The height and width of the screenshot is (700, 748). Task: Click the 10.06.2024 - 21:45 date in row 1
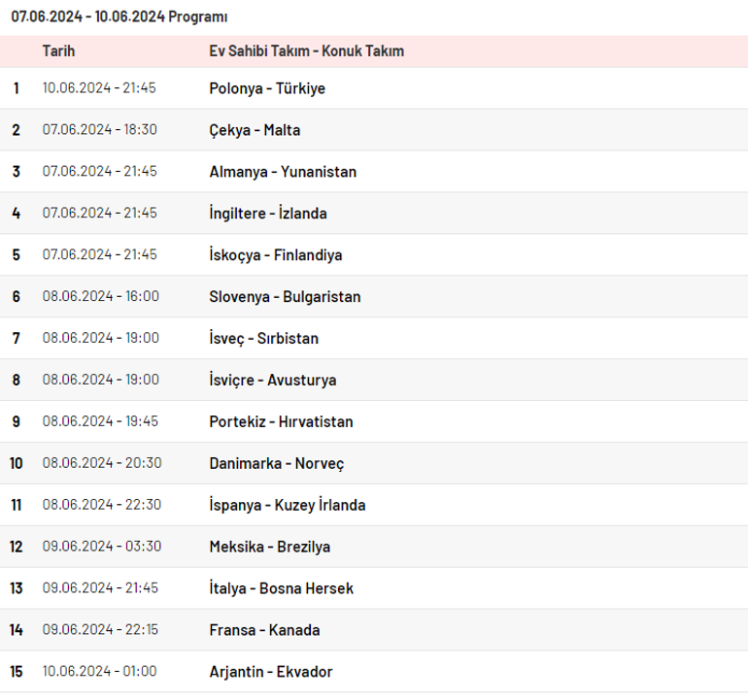point(99,88)
